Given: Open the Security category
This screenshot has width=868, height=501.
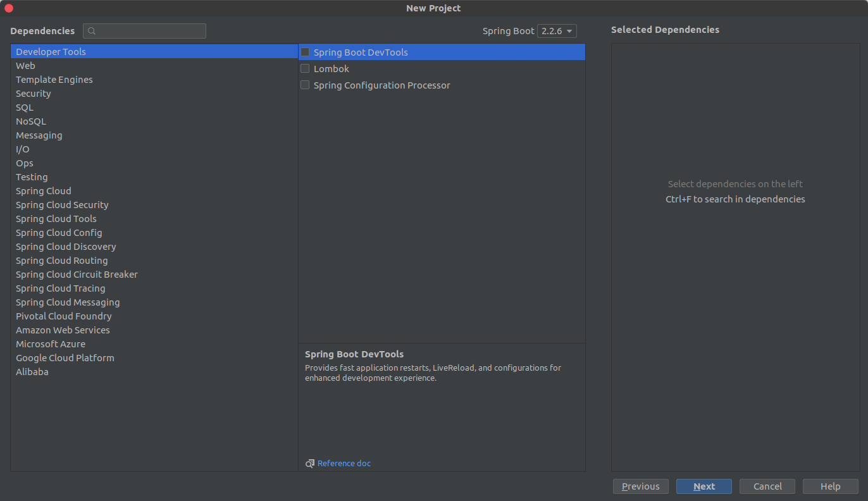Looking at the screenshot, I should pos(154,94).
